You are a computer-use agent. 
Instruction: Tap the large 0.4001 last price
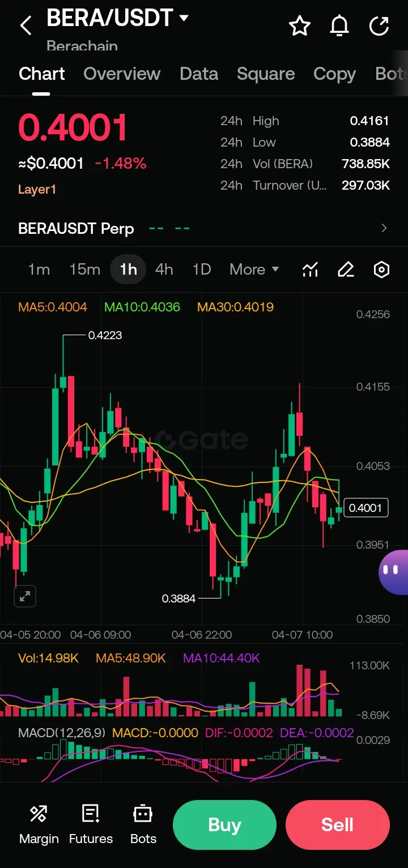[x=73, y=127]
